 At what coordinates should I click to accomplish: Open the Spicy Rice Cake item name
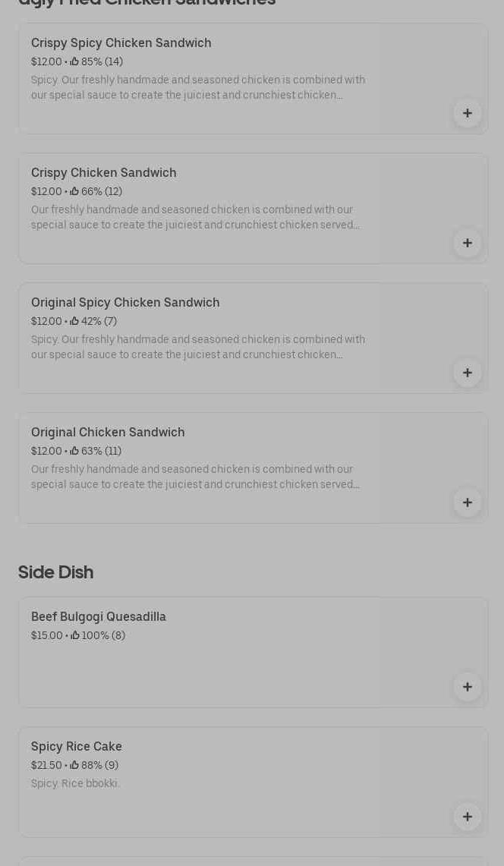pyautogui.click(x=77, y=747)
